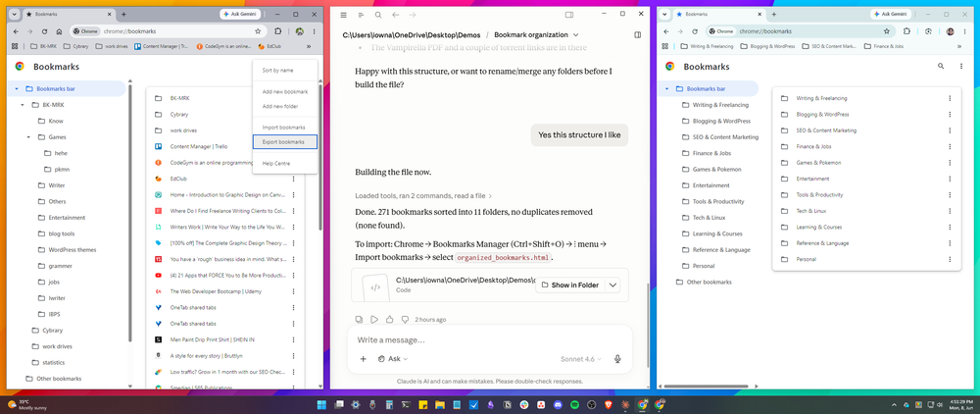
Task: Click the search icon in Claude window
Action: [378, 15]
